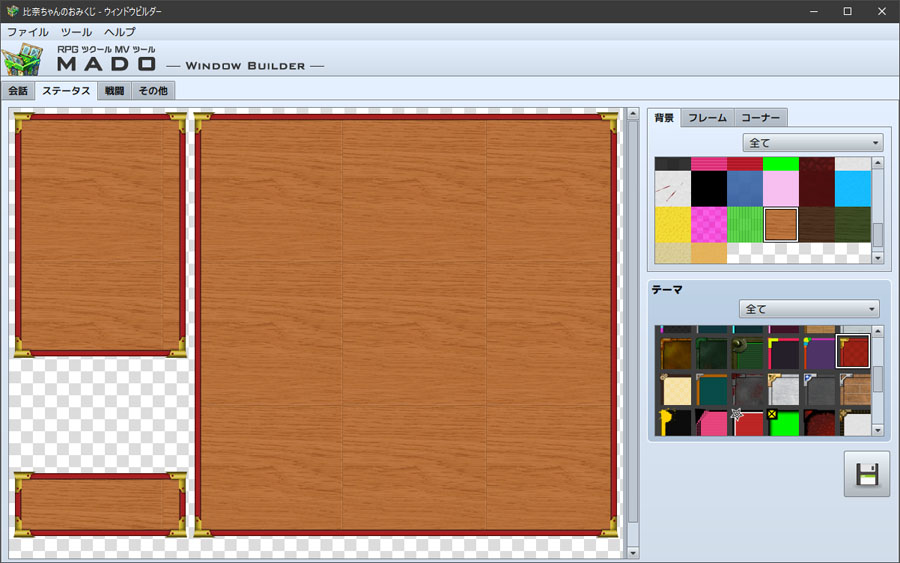Pick the white scratched paper background swatch
The image size is (900, 563).
tap(673, 189)
